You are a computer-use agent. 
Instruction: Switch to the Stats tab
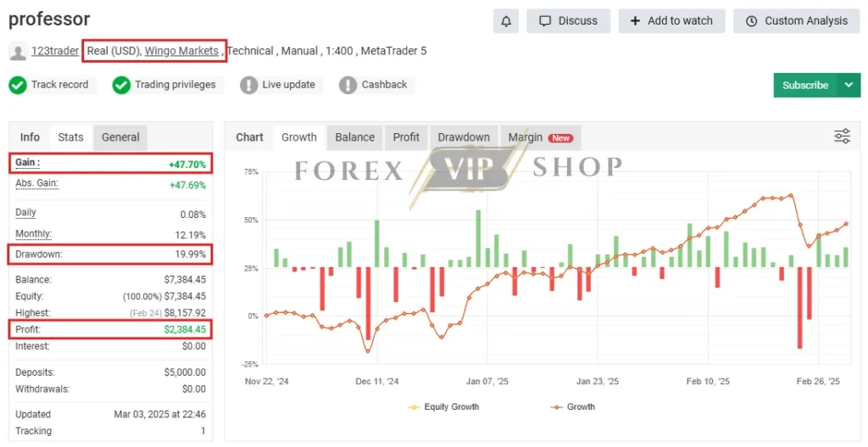point(71,137)
